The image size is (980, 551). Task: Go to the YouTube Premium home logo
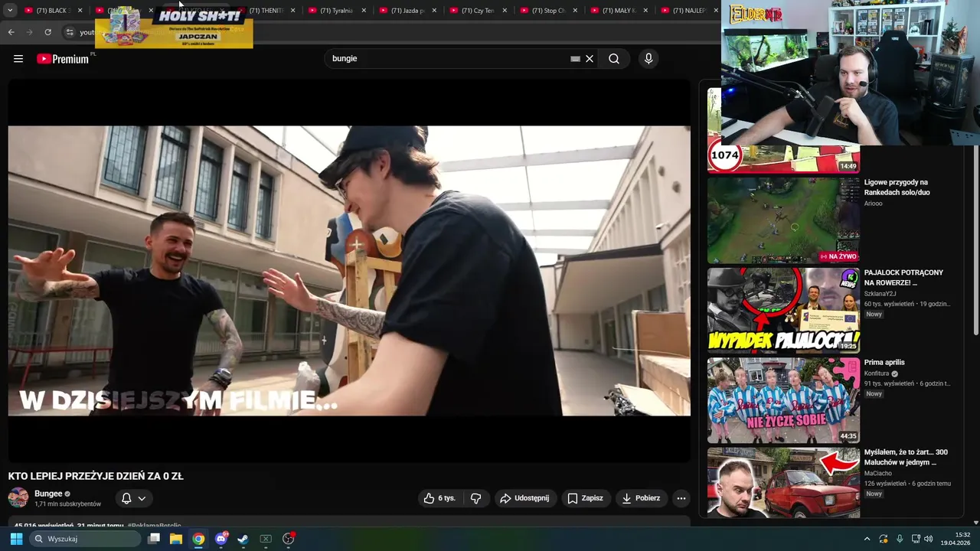pyautogui.click(x=63, y=59)
